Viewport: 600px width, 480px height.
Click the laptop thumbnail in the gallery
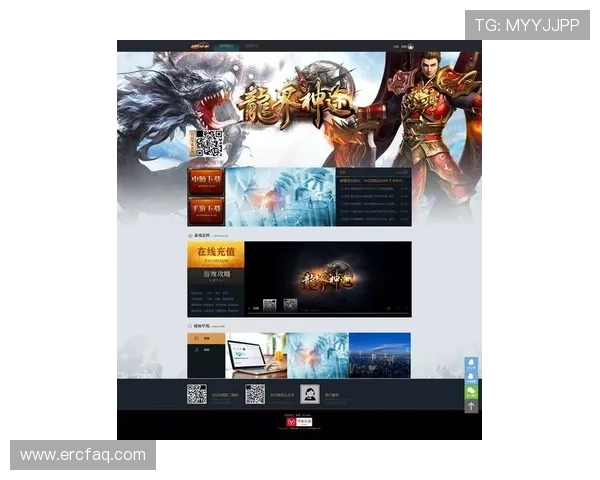click(x=254, y=355)
